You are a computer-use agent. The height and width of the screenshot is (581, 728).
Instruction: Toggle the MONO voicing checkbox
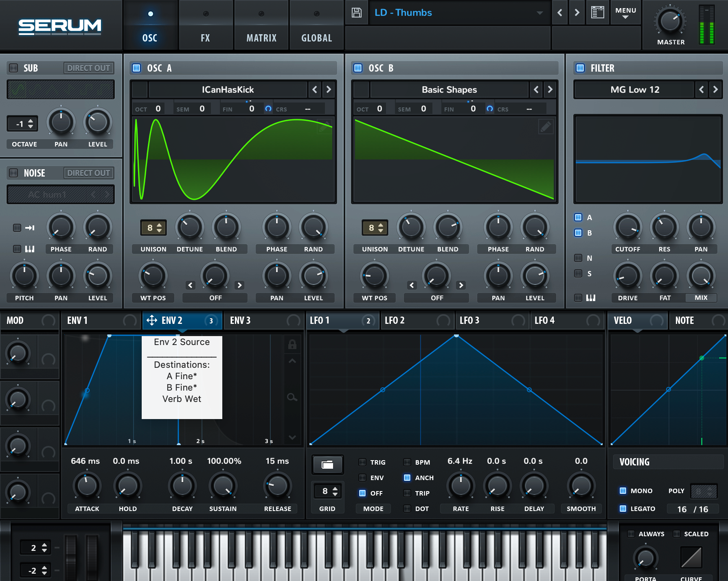pyautogui.click(x=623, y=491)
